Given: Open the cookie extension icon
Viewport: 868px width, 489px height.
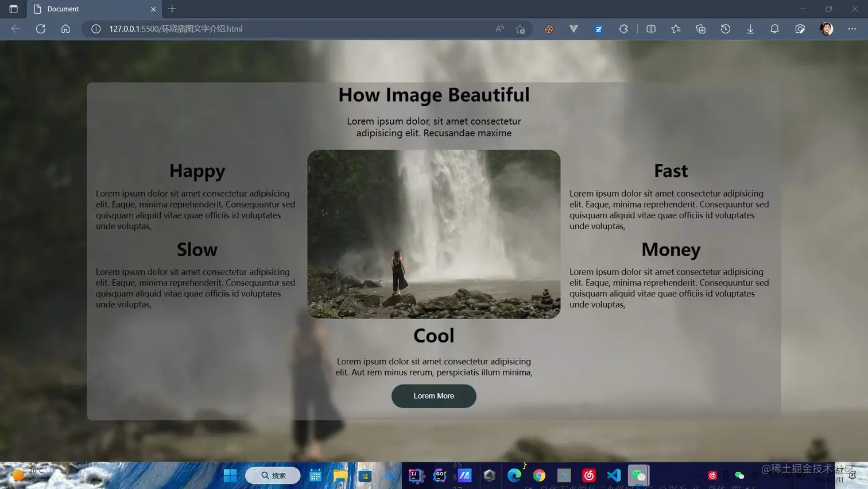Looking at the screenshot, I should pos(549,29).
